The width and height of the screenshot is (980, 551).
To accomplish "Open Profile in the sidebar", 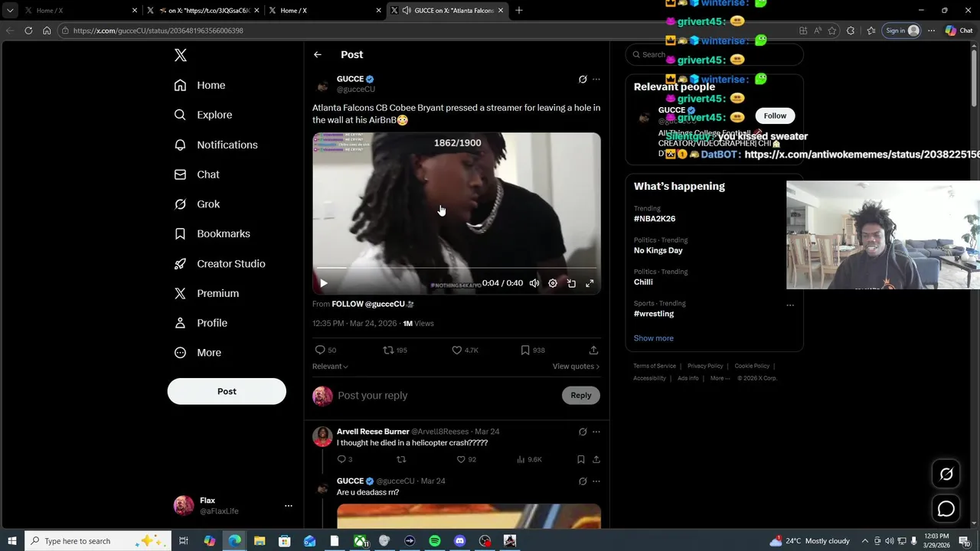I will pos(201,323).
